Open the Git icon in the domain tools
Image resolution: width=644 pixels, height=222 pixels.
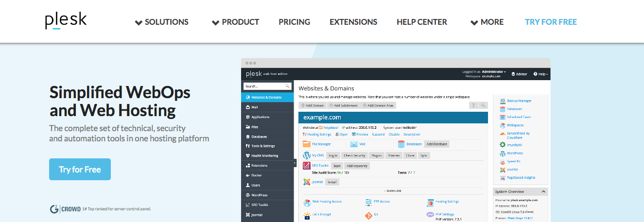click(x=368, y=215)
